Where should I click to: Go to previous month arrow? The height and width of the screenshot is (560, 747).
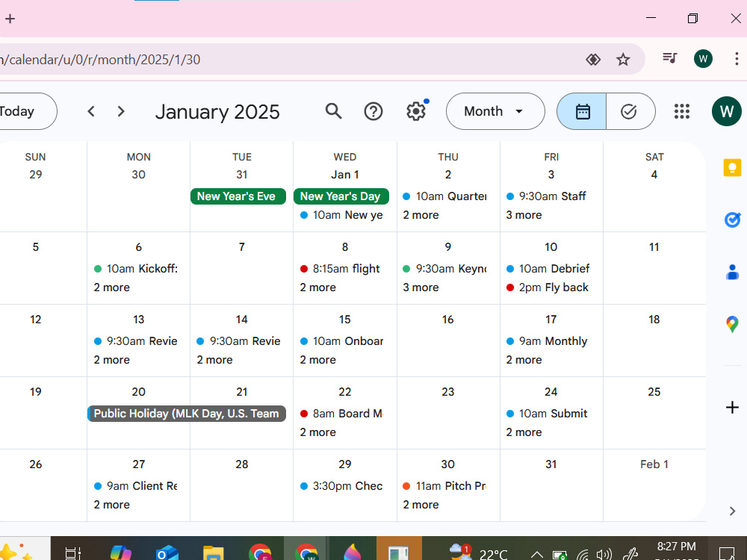click(91, 111)
